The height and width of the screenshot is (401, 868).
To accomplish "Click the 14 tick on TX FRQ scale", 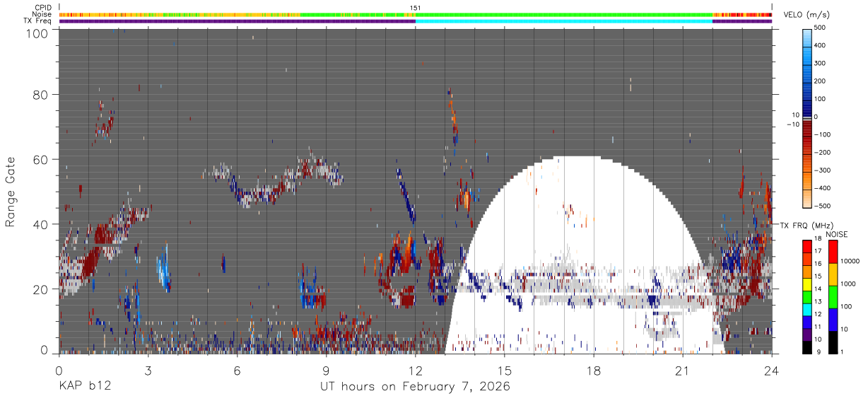I will click(x=819, y=290).
